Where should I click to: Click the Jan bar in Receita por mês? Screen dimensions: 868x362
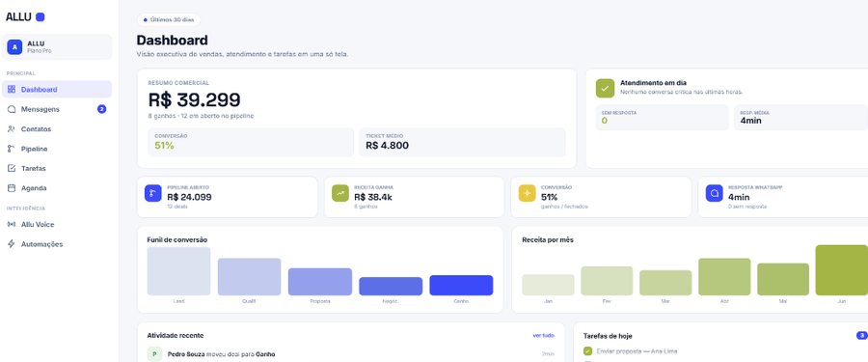click(548, 285)
